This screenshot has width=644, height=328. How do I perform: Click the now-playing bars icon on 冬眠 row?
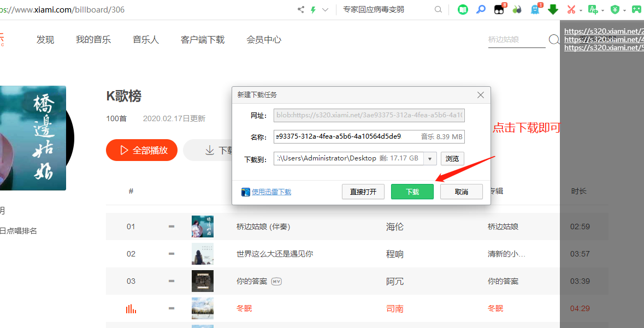tap(131, 309)
